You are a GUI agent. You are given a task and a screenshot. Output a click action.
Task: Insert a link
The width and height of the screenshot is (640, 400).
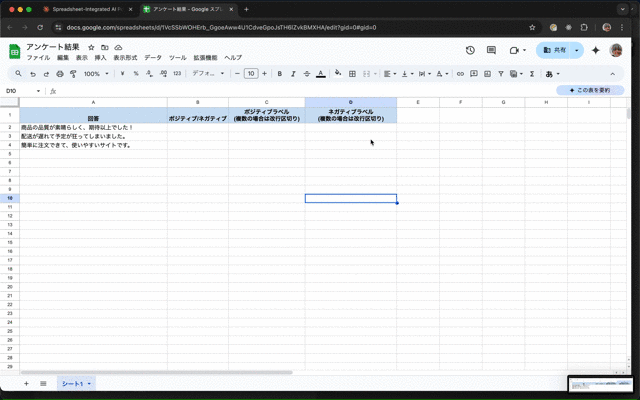(460, 74)
